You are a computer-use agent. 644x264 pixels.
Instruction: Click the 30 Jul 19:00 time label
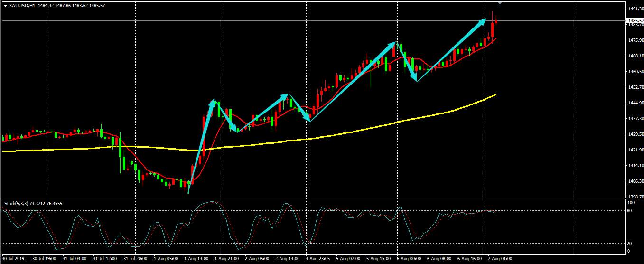pyautogui.click(x=44, y=259)
